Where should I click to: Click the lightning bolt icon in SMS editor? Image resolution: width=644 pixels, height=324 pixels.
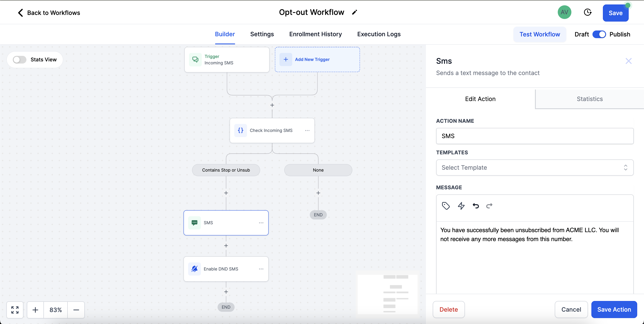(x=461, y=206)
